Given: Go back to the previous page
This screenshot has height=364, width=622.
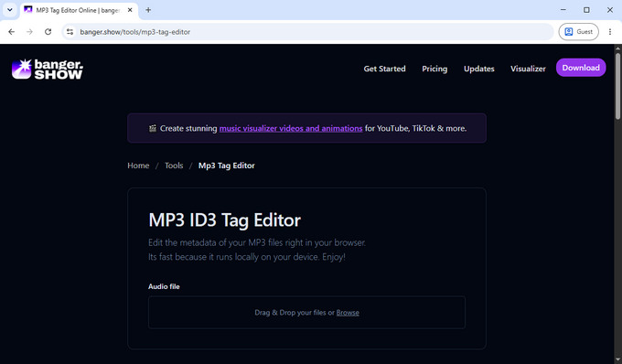Looking at the screenshot, I should pos(12,32).
